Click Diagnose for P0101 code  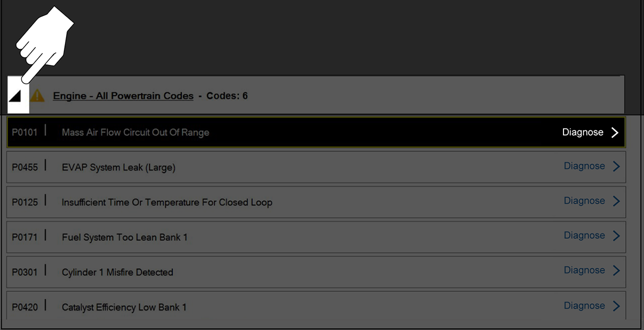[582, 132]
